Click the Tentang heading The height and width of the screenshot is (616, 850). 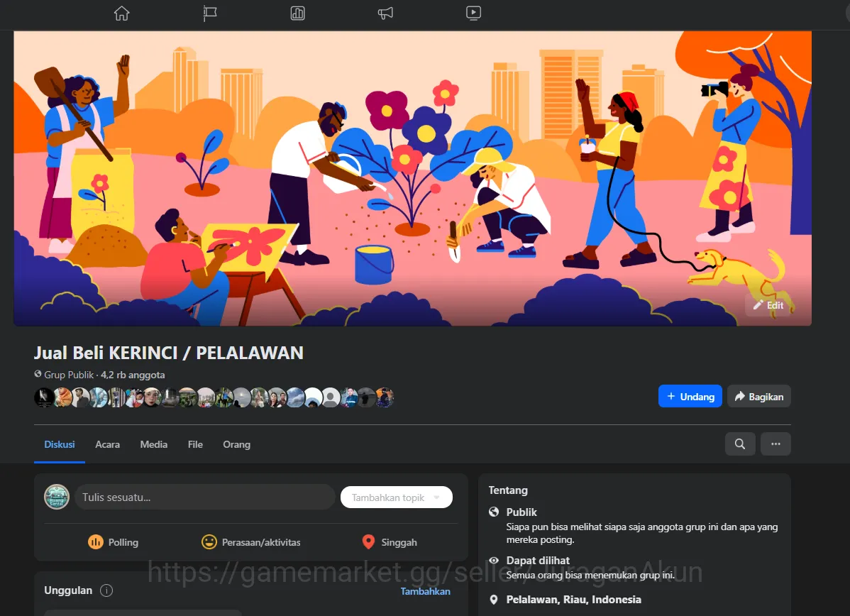pos(508,490)
